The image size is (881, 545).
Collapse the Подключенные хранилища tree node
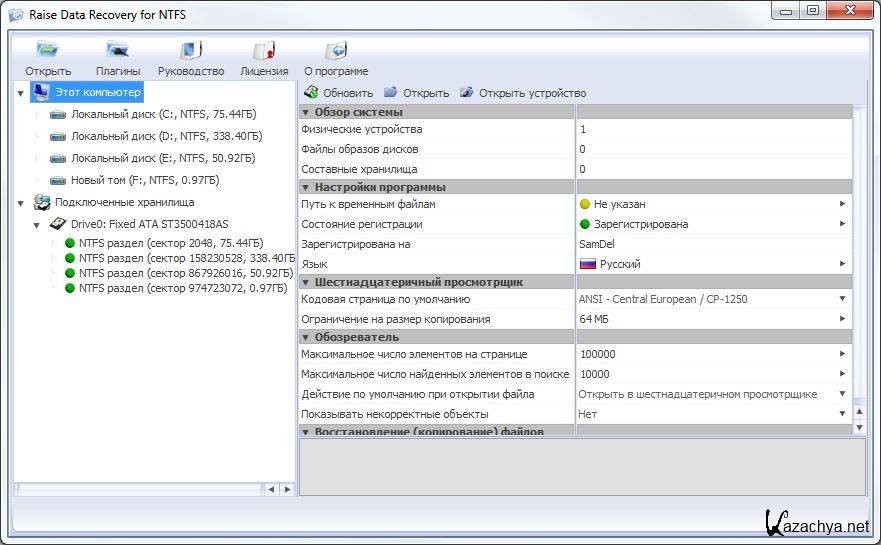click(x=21, y=203)
